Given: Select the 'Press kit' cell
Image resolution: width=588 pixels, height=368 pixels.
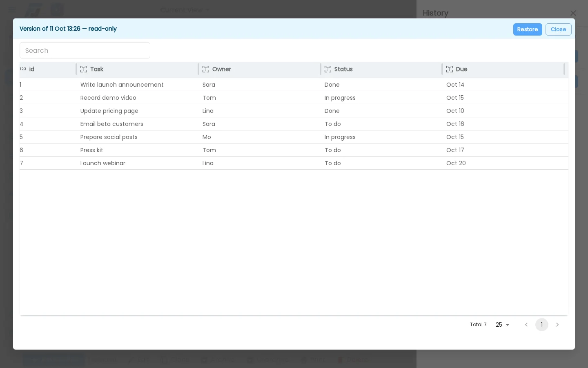Looking at the screenshot, I should click(x=137, y=150).
